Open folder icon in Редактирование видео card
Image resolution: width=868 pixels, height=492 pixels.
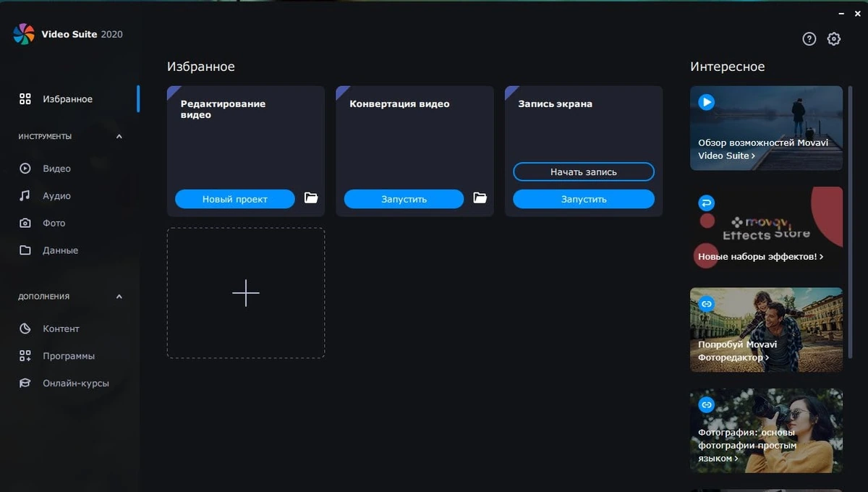(311, 198)
